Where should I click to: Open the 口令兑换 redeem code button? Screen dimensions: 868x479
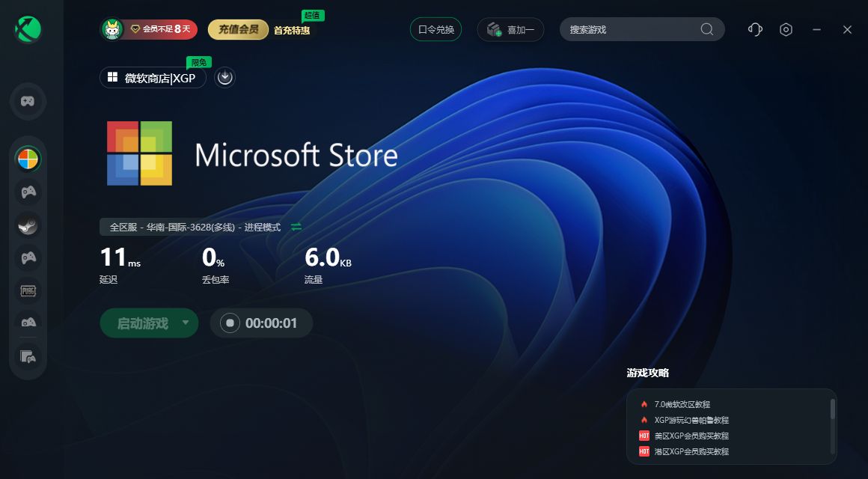435,29
